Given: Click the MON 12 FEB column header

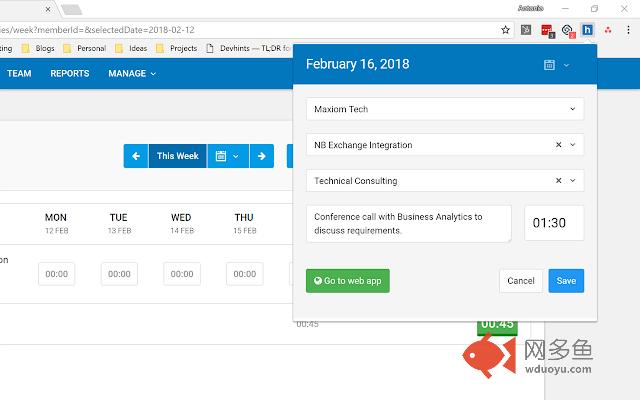Looking at the screenshot, I should tap(56, 223).
